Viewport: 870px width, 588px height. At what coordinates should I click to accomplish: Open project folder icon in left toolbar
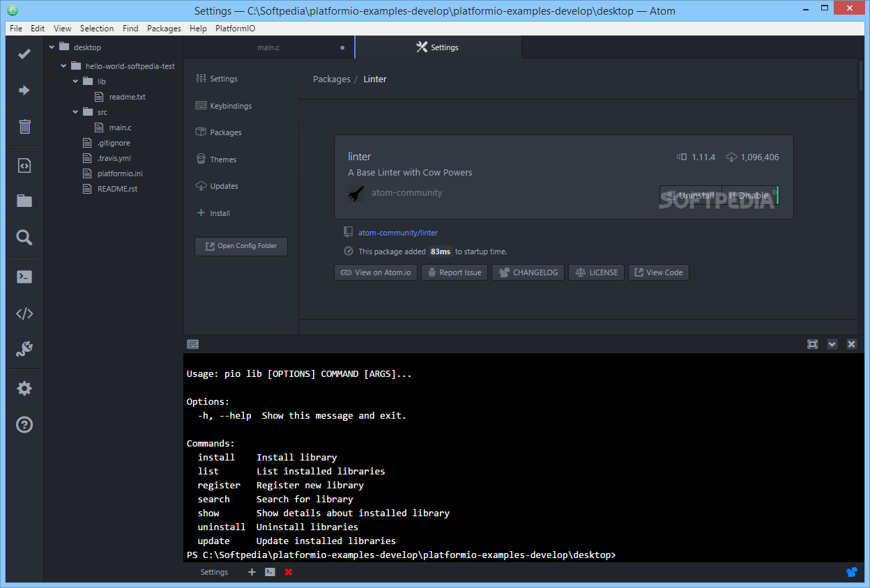pos(24,201)
